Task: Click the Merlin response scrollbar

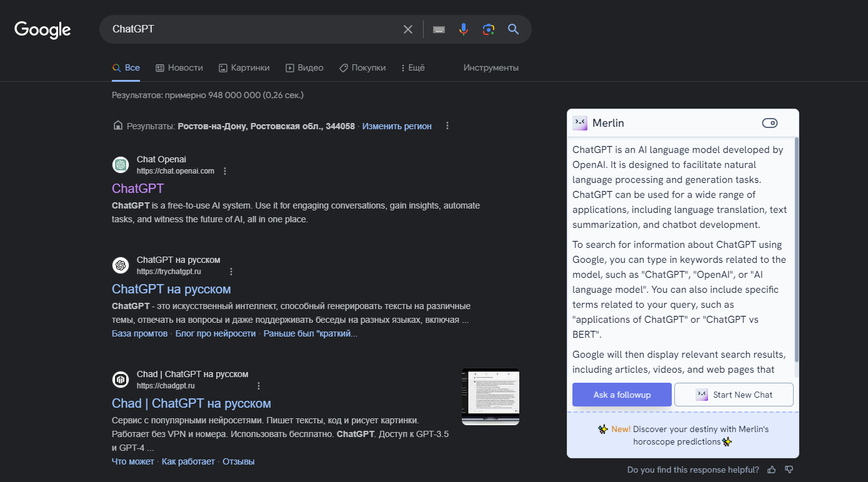Action: 797,250
